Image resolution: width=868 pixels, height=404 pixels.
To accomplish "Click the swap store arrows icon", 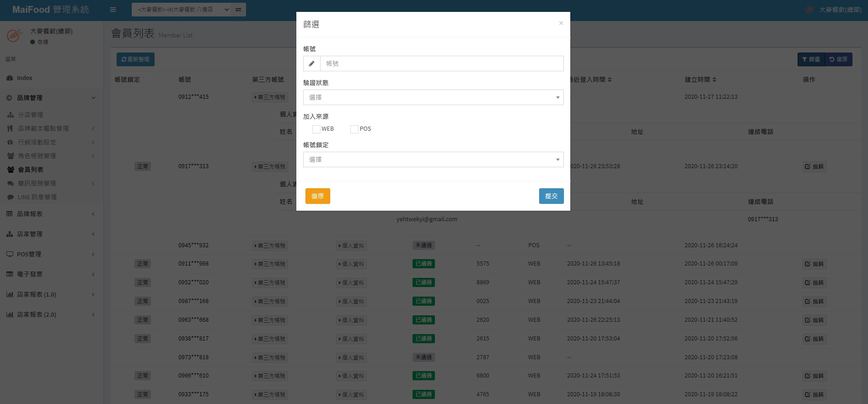I will point(238,10).
